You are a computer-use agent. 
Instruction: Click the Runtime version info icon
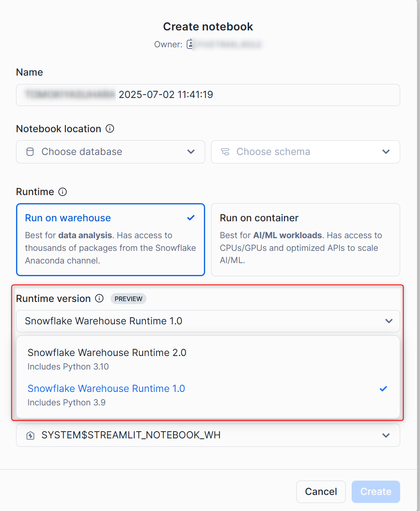[x=99, y=299]
